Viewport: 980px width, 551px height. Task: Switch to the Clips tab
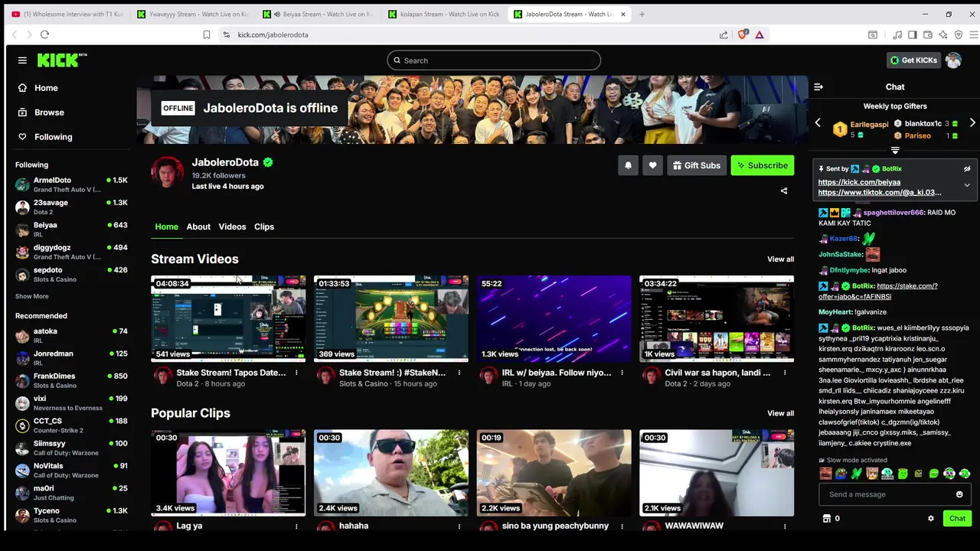264,227
